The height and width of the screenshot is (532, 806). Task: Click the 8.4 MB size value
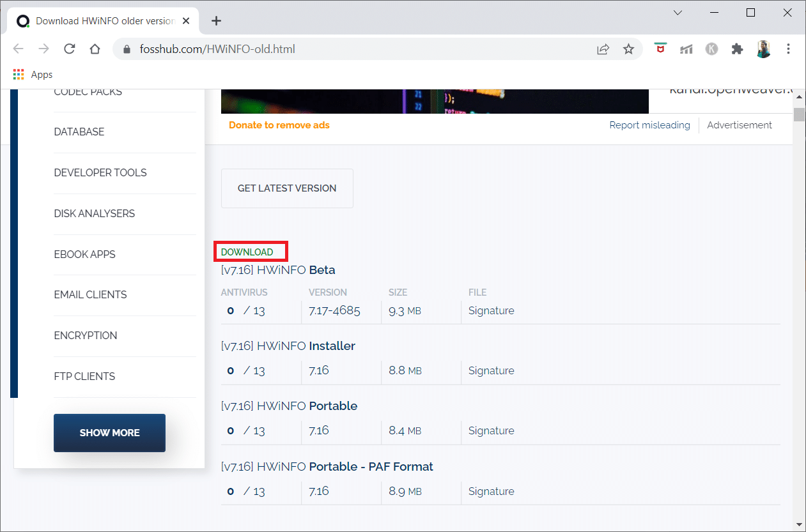point(405,430)
